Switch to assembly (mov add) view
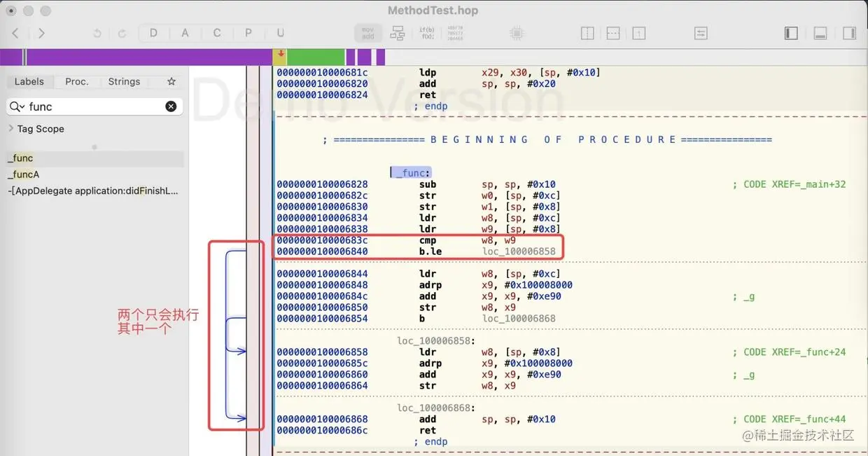Viewport: 868px width, 456px height. (x=368, y=33)
